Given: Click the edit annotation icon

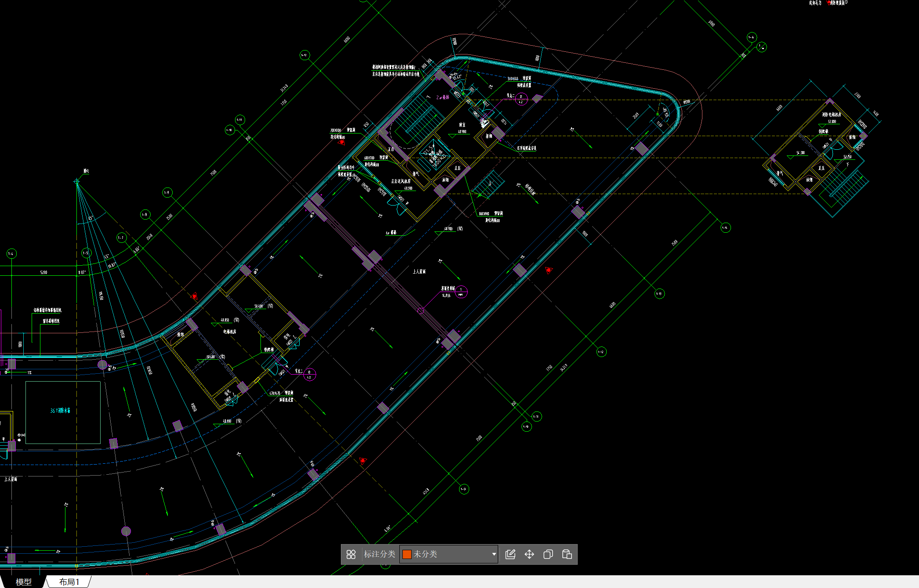Looking at the screenshot, I should click(x=510, y=554).
